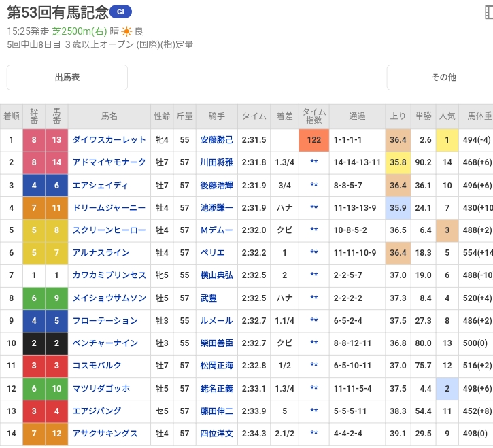
Task: Open horse アサクサキングス page
Action: [x=105, y=434]
